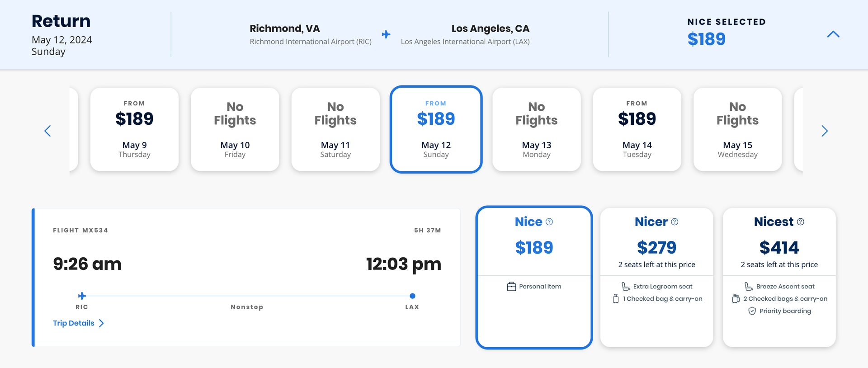Click the Priority boarding shield icon
Image resolution: width=868 pixels, height=368 pixels.
click(752, 311)
